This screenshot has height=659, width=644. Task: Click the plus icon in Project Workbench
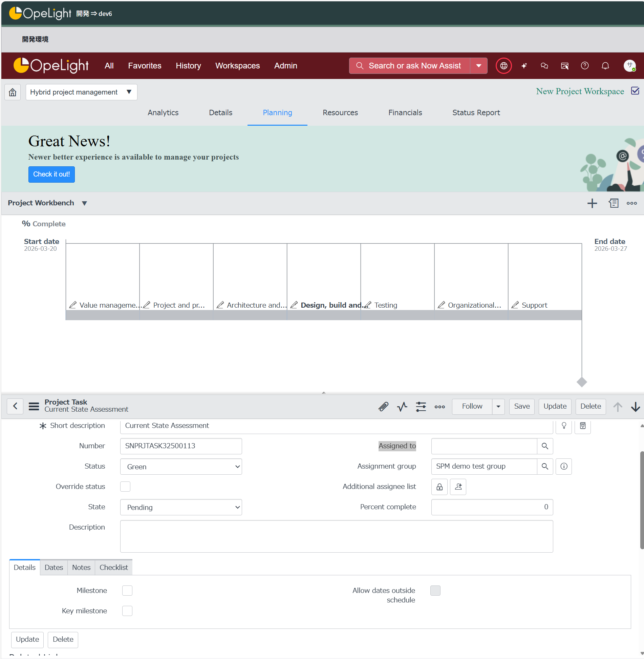point(592,203)
